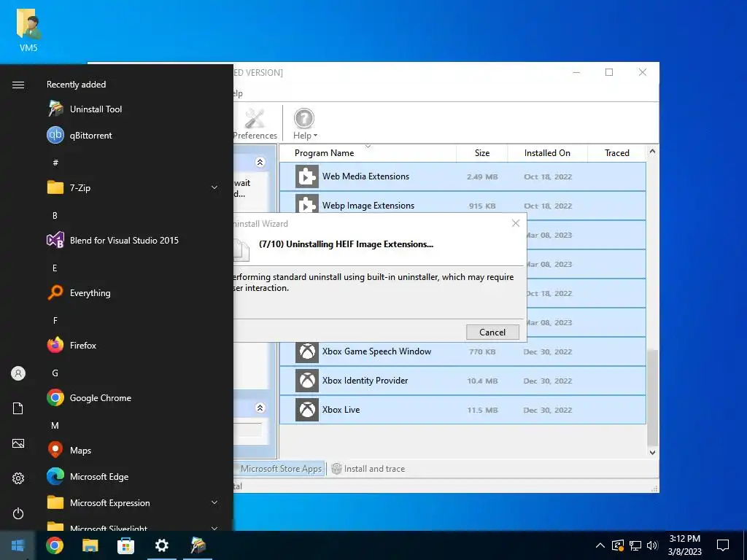This screenshot has height=560, width=747.
Task: Sort by Program Name column
Action: [x=368, y=153]
